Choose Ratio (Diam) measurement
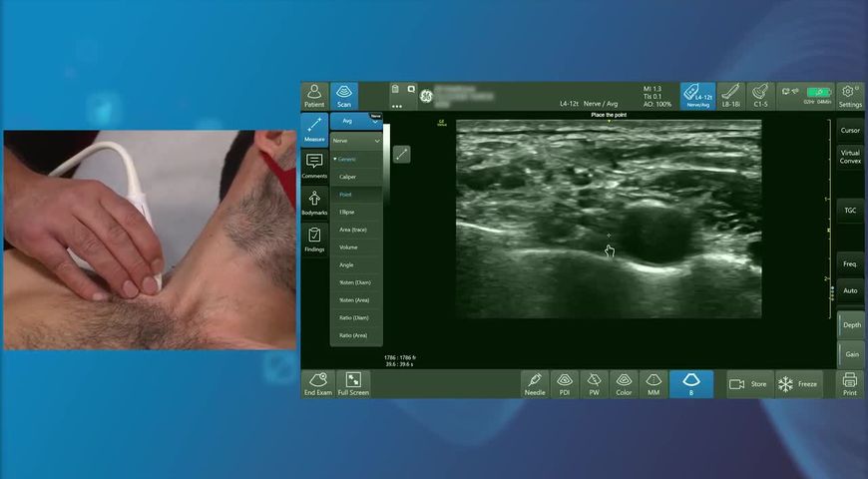Image resolution: width=868 pixels, height=479 pixels. click(x=356, y=318)
